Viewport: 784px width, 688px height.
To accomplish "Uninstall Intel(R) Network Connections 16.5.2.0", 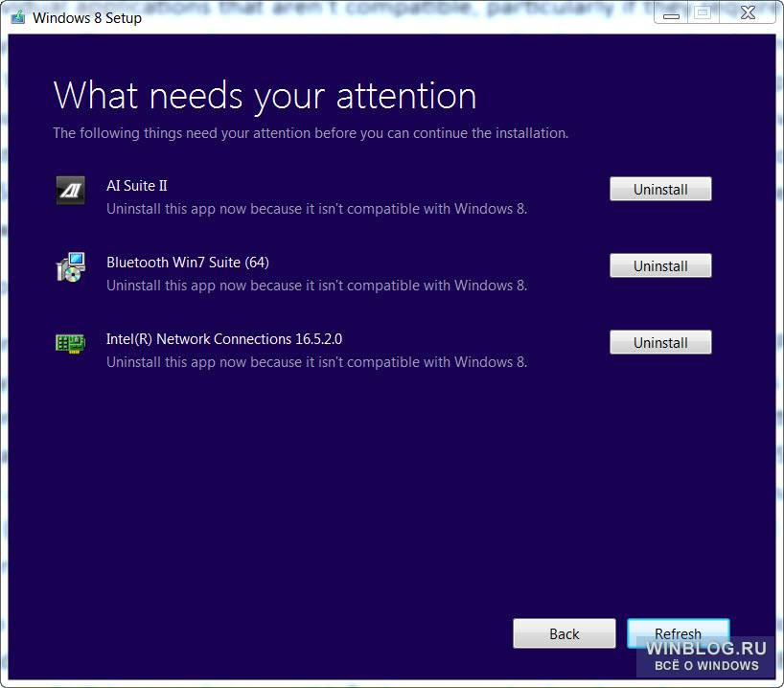I will [x=660, y=342].
